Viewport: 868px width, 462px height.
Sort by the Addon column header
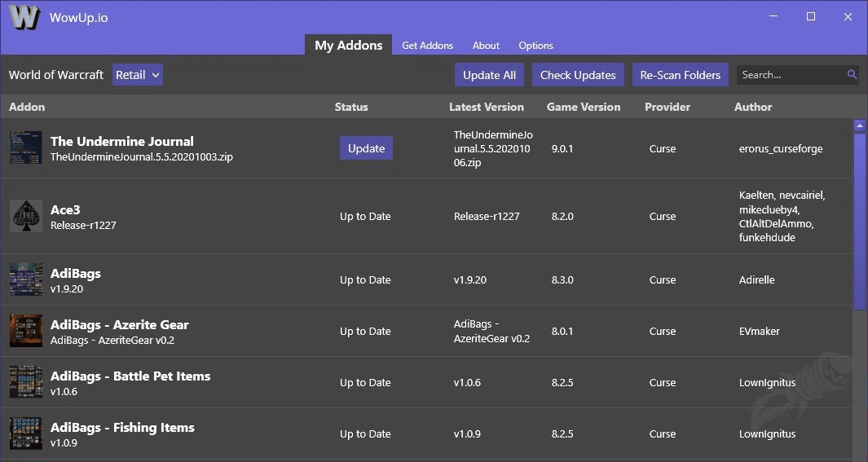27,107
